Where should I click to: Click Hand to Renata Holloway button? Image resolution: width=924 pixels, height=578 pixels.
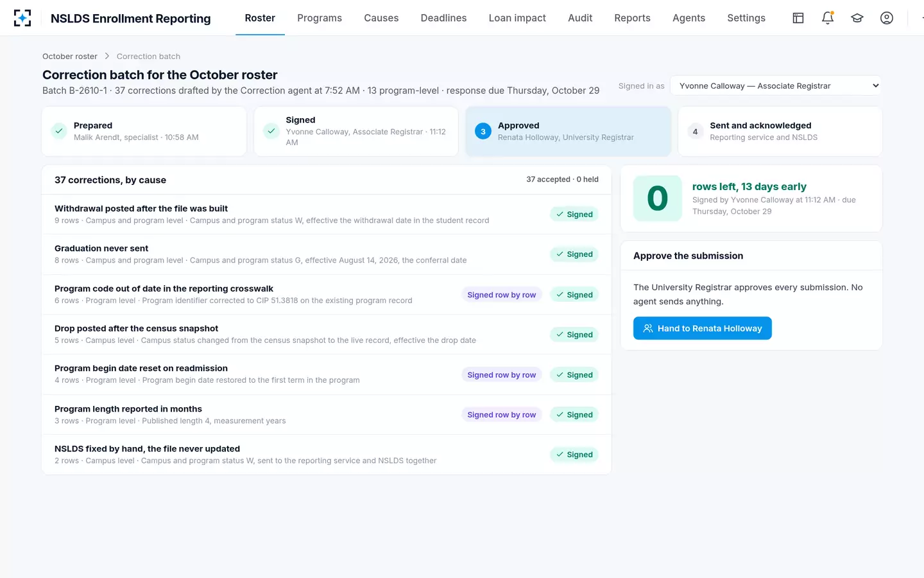[703, 328]
